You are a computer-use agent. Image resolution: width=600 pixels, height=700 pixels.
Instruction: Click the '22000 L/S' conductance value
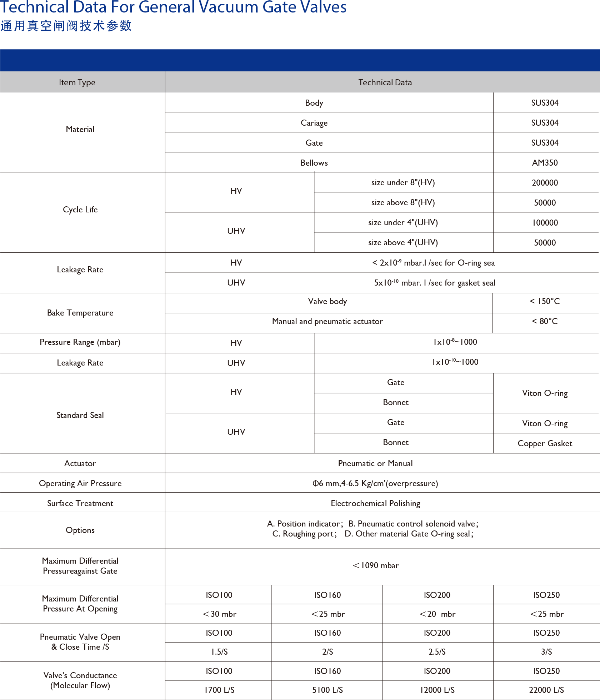point(546,690)
